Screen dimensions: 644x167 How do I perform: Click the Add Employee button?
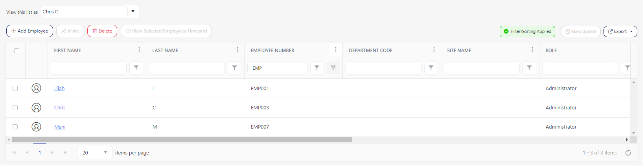click(29, 31)
